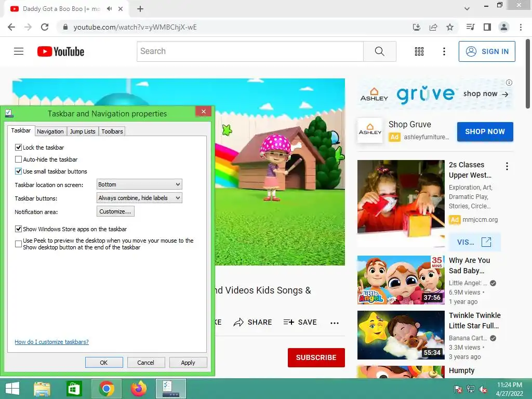Toggle Lock the taskbar checkbox

(x=18, y=147)
